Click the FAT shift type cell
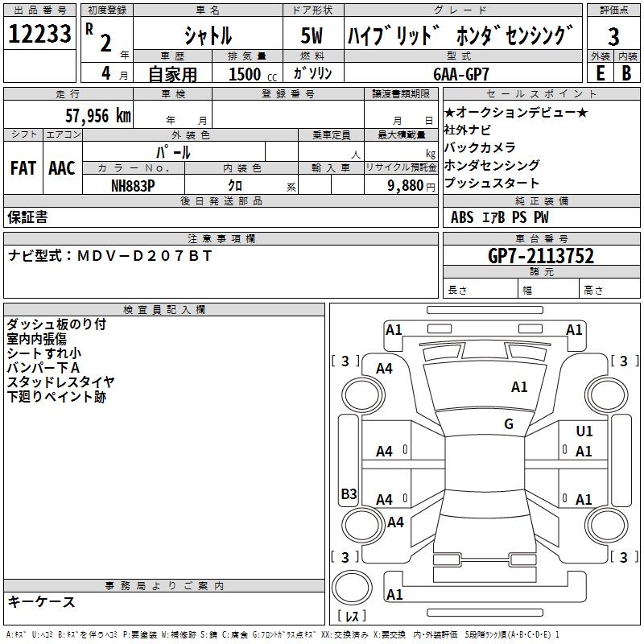Screen dimensions: 644x644 point(23,167)
